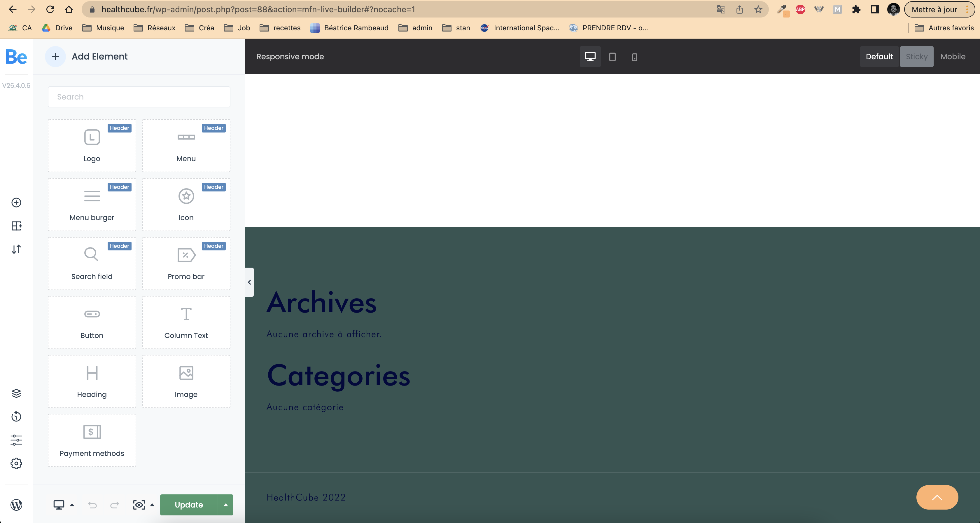Add the Heading element
Viewport: 980px width, 523px height.
[92, 381]
